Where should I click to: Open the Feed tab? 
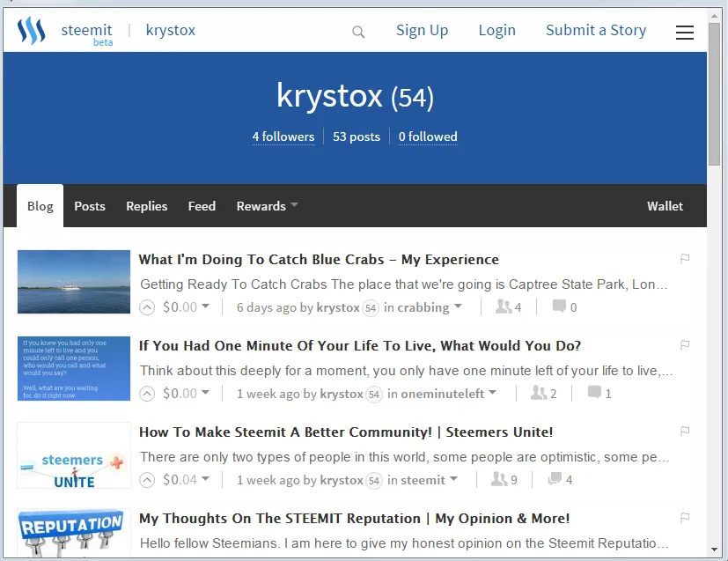[x=202, y=206]
